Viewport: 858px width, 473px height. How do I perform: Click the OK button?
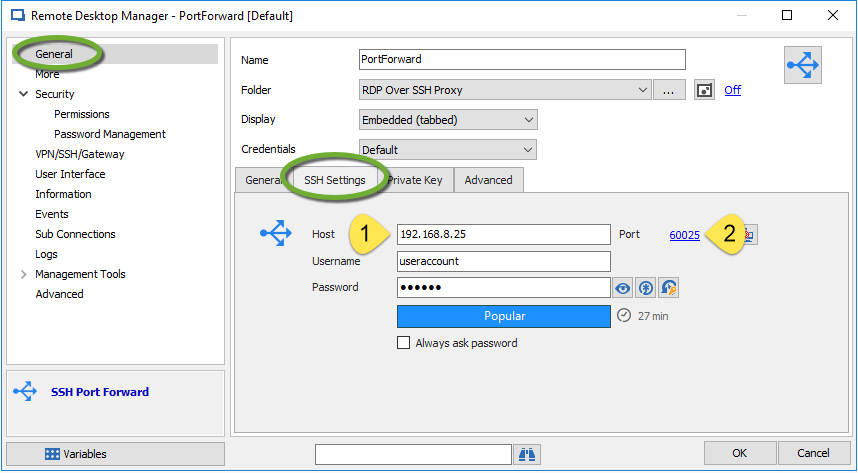click(739, 453)
